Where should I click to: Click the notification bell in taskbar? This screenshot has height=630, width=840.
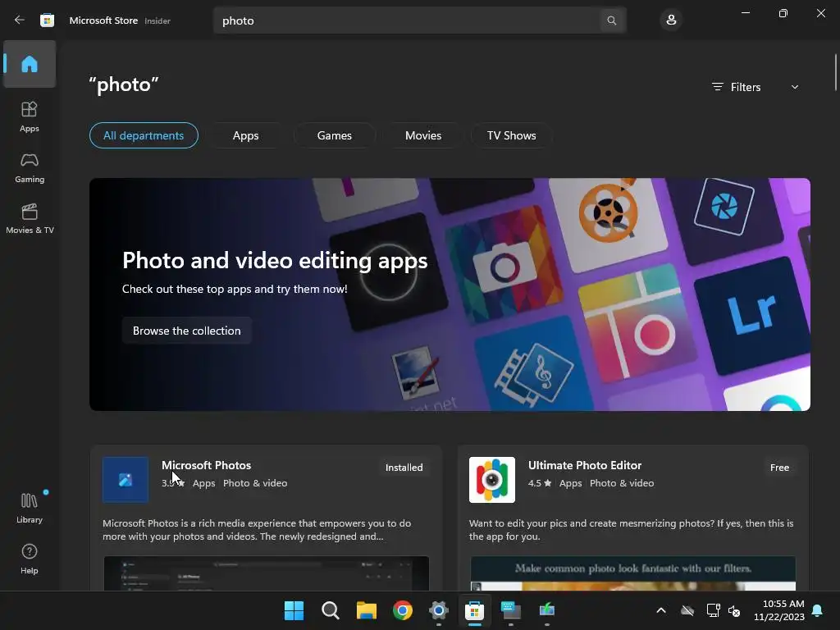tap(818, 610)
